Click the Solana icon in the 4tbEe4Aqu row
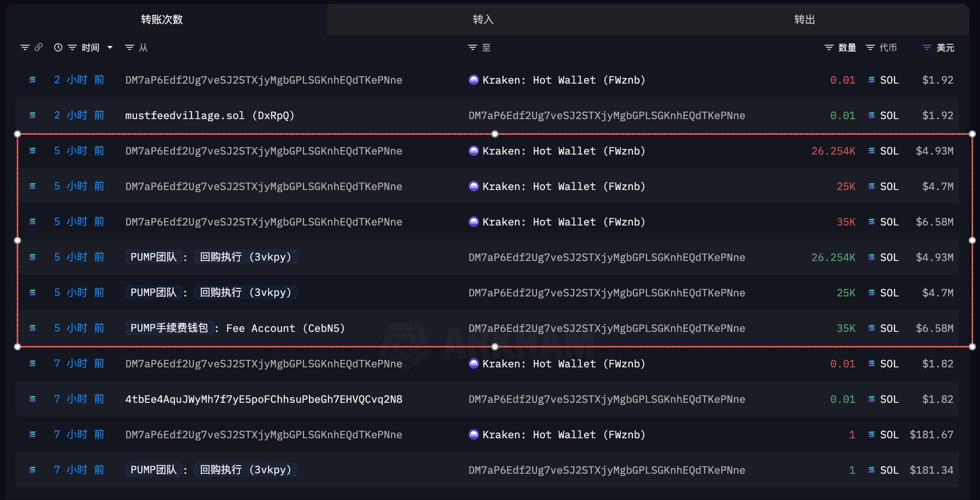This screenshot has height=500, width=980. click(x=32, y=399)
